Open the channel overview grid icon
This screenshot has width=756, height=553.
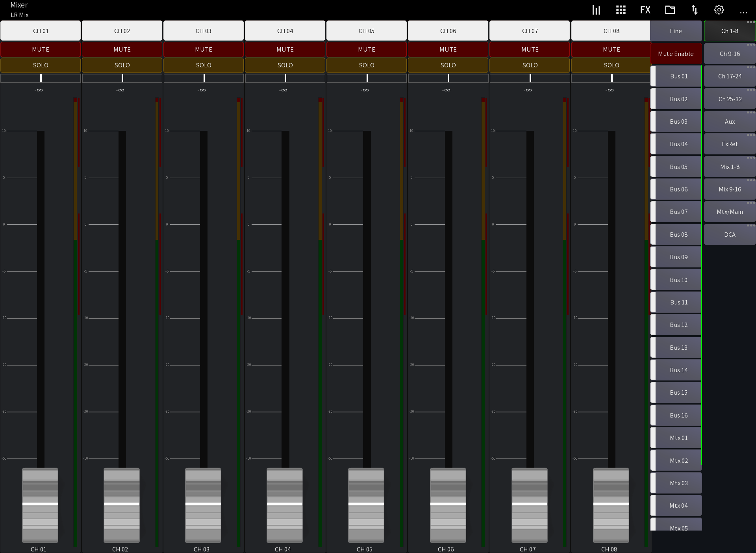[x=620, y=9]
